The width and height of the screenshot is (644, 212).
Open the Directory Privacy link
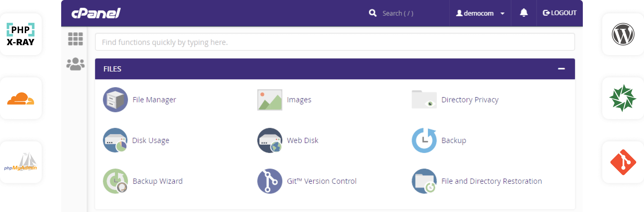click(x=470, y=100)
